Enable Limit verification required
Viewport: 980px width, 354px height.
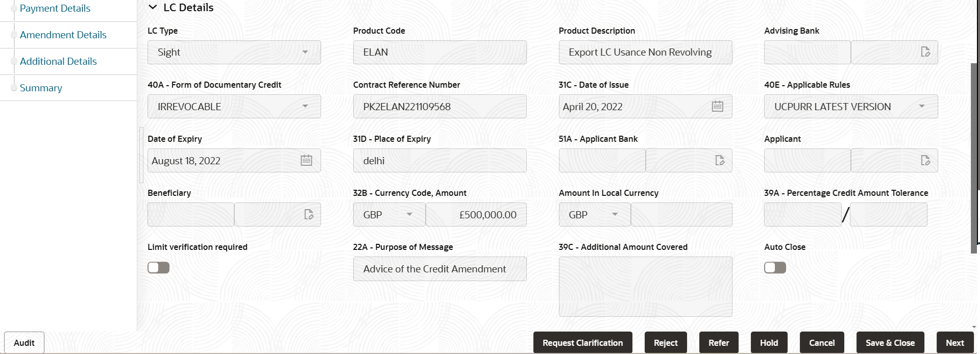coord(158,267)
